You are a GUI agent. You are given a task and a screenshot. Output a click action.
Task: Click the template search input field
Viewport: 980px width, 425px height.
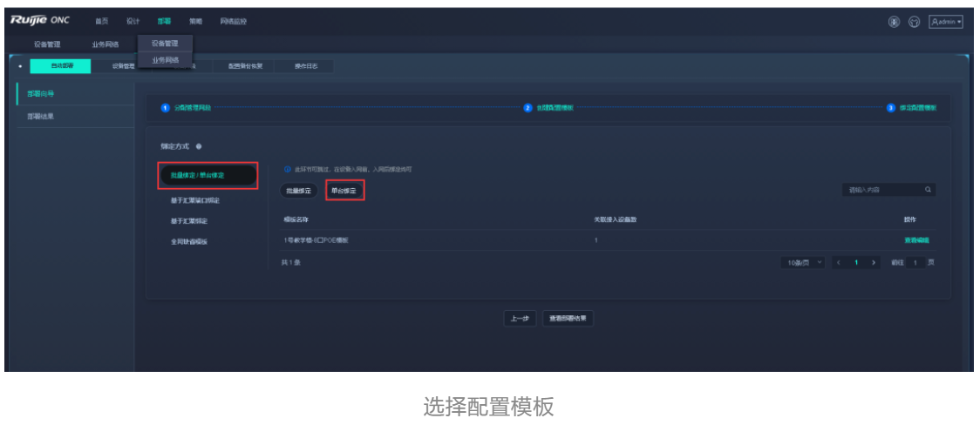(881, 190)
